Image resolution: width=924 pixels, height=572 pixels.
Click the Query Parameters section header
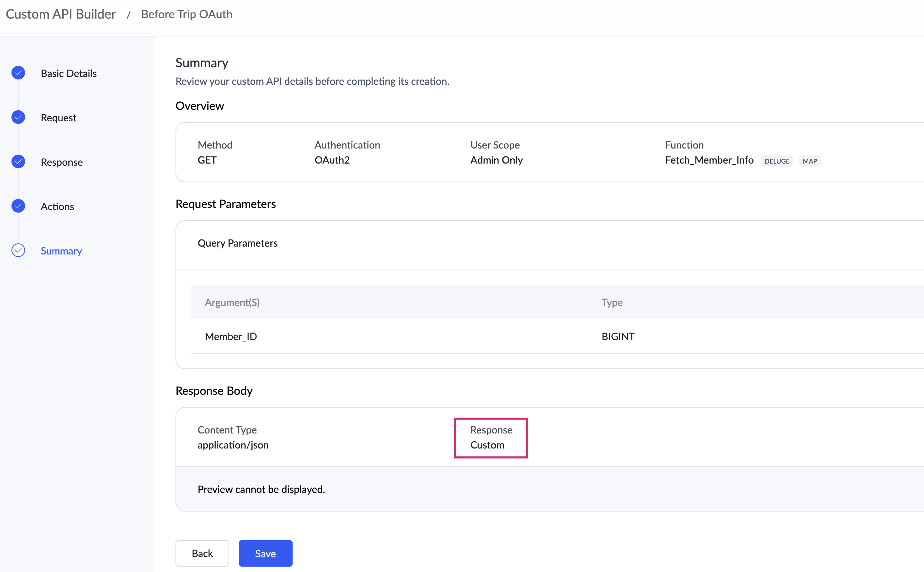tap(237, 243)
